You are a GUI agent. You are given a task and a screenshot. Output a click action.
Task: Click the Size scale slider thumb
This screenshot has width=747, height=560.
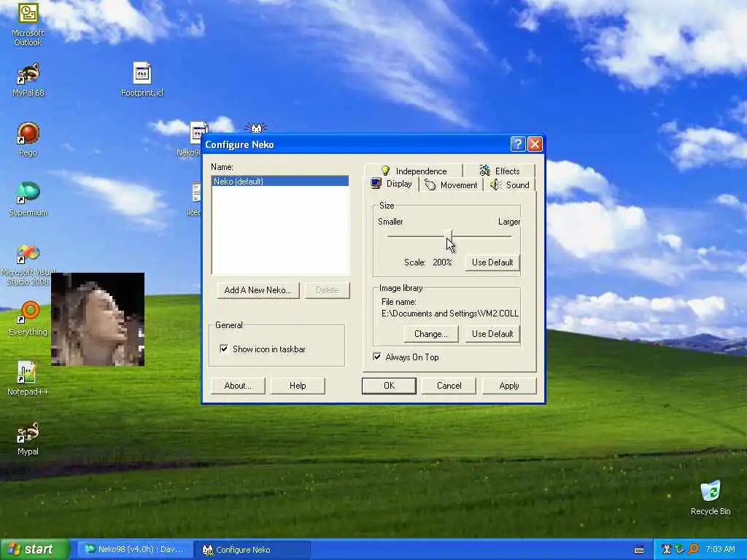coord(449,236)
